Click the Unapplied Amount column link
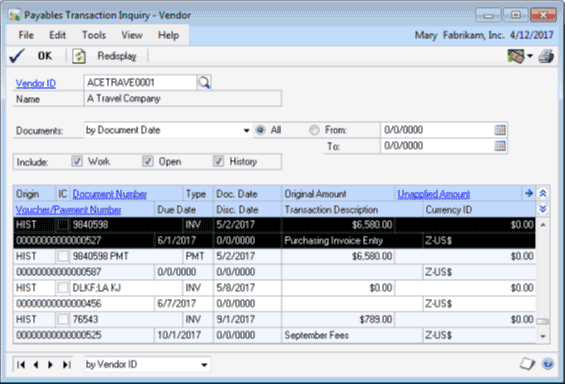This screenshot has width=565, height=384. pyautogui.click(x=433, y=194)
